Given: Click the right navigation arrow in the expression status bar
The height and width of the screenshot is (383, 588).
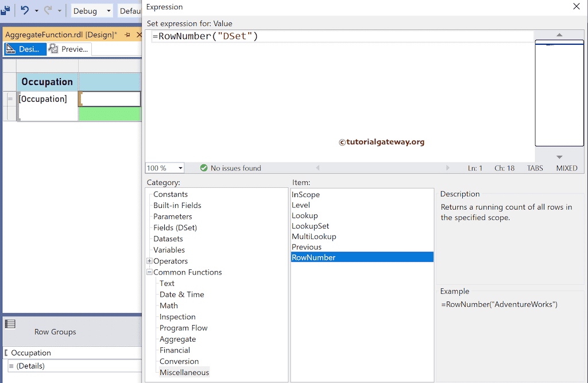Looking at the screenshot, I should [x=448, y=168].
